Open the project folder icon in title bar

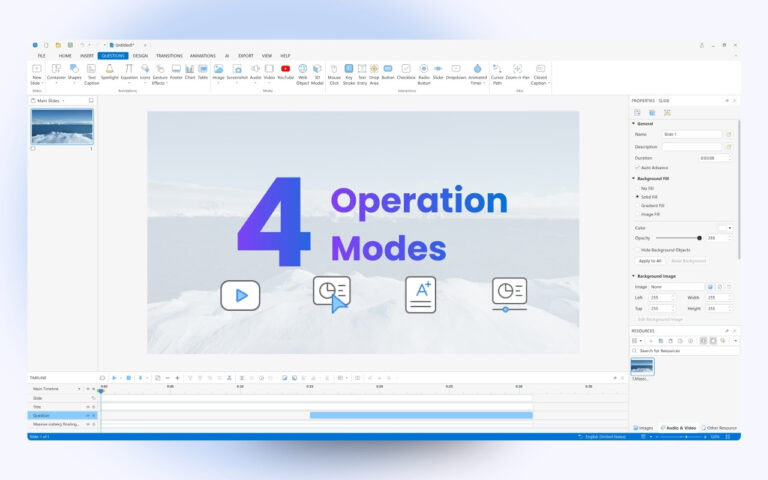point(58,45)
